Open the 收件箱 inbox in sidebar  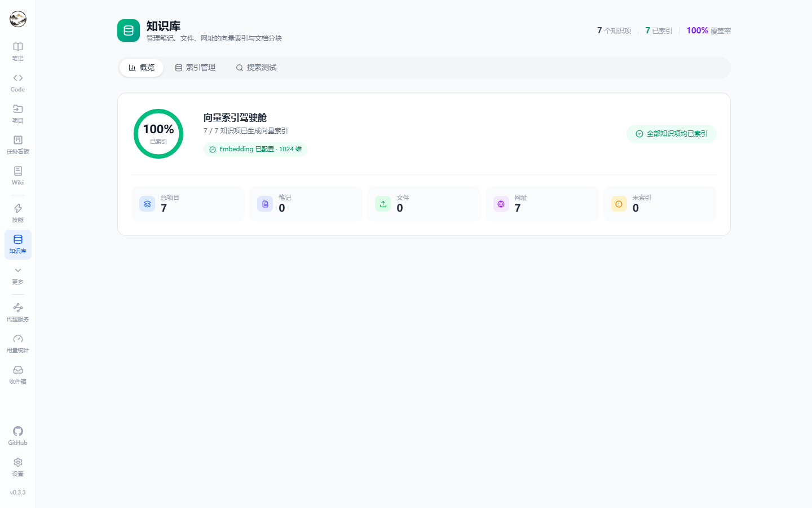[18, 374]
